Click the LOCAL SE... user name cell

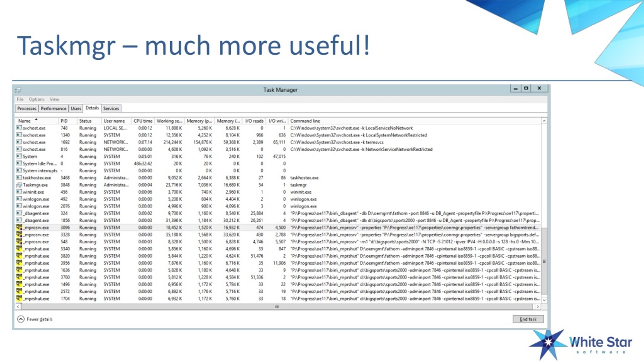click(115, 128)
